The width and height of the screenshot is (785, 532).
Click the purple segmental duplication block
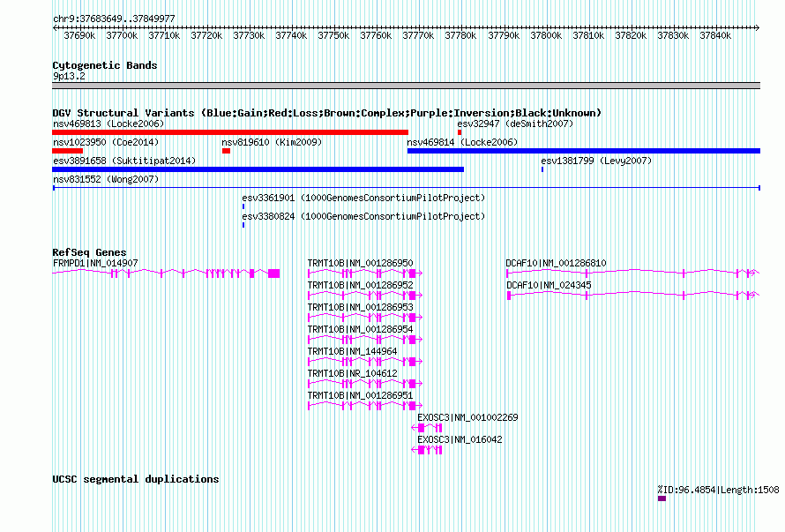pyautogui.click(x=662, y=498)
